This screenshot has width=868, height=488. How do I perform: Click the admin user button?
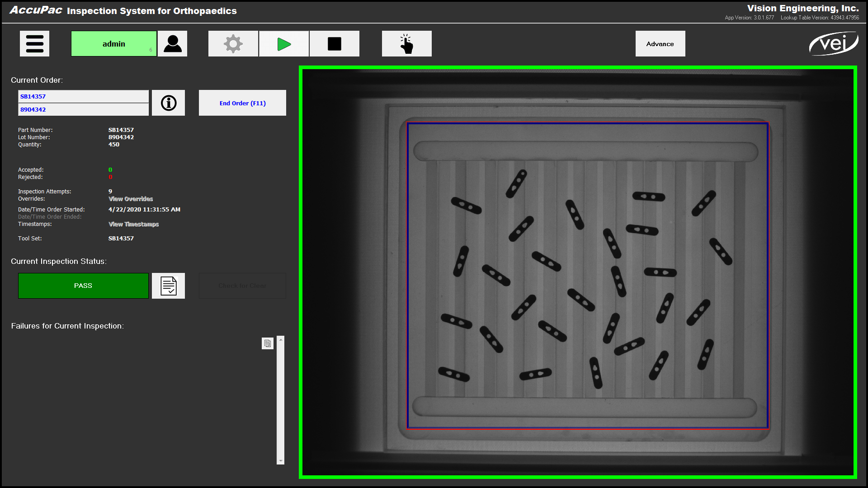pyautogui.click(x=114, y=44)
